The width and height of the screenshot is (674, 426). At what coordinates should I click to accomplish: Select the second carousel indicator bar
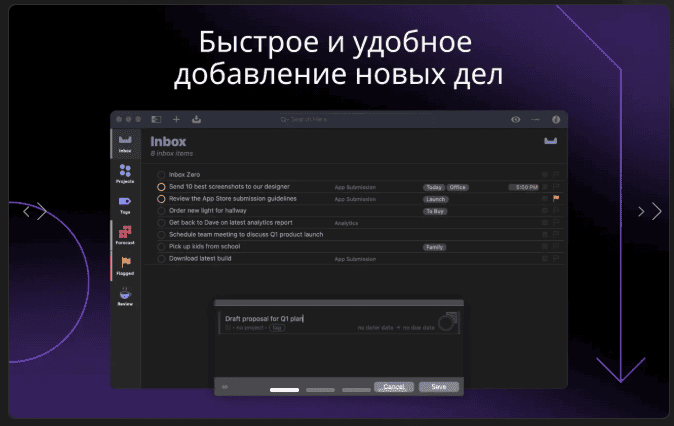pos(320,390)
